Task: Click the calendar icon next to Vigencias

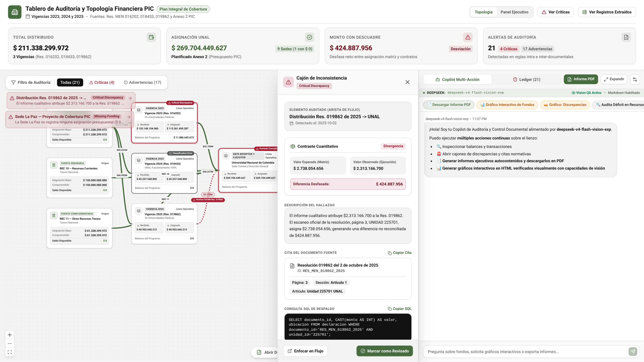Action: click(x=28, y=17)
